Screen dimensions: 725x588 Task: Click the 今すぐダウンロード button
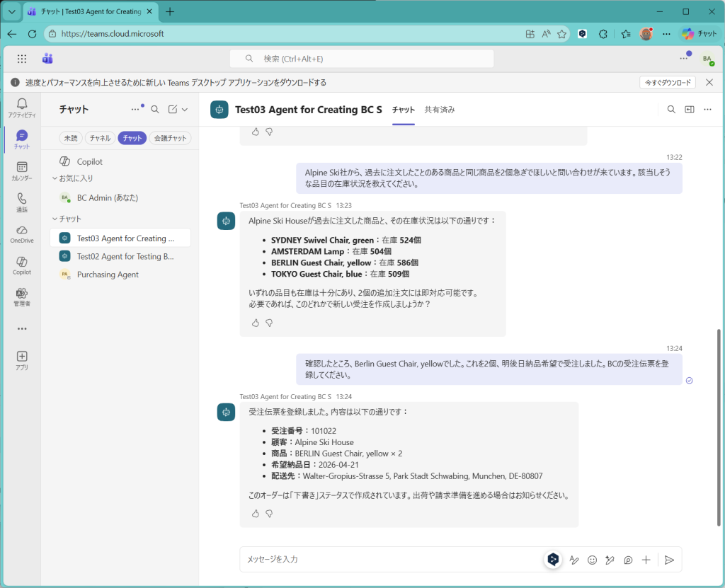[x=667, y=83]
